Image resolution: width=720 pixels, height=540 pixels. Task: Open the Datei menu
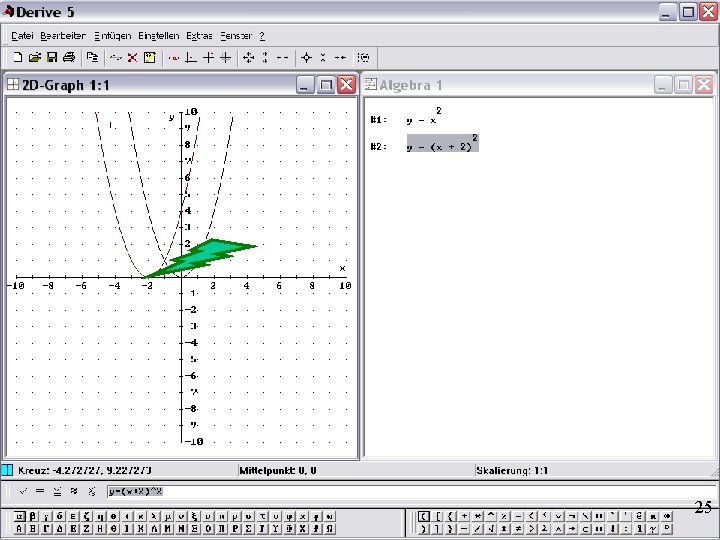point(22,35)
